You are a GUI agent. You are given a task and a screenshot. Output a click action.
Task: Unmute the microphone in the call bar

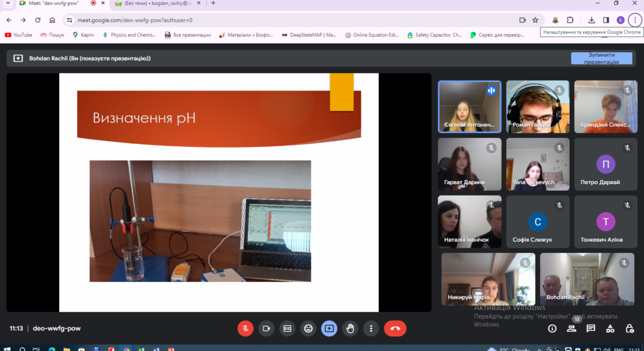245,329
